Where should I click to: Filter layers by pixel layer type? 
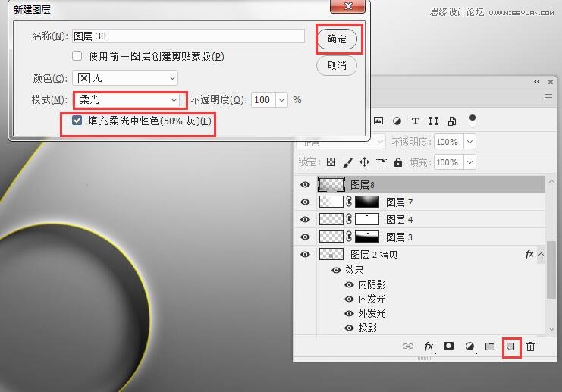(378, 121)
